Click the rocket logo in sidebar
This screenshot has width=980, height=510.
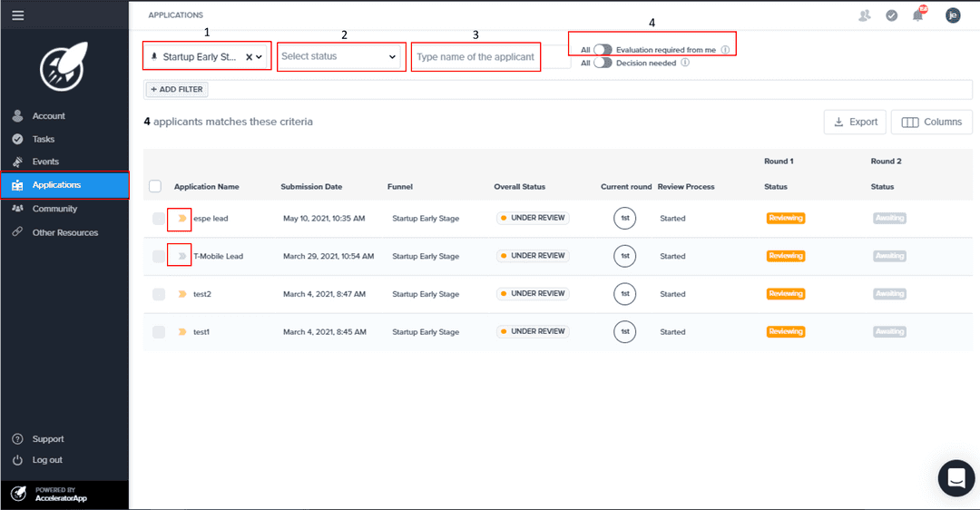point(64,70)
